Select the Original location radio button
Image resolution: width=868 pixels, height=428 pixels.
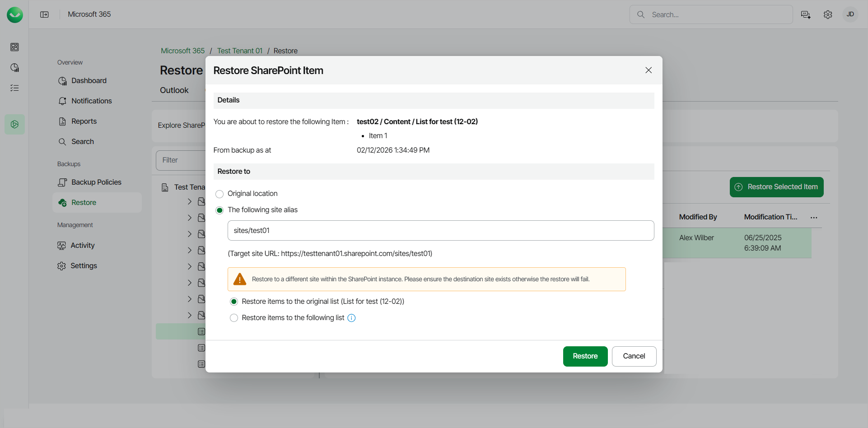219,193
